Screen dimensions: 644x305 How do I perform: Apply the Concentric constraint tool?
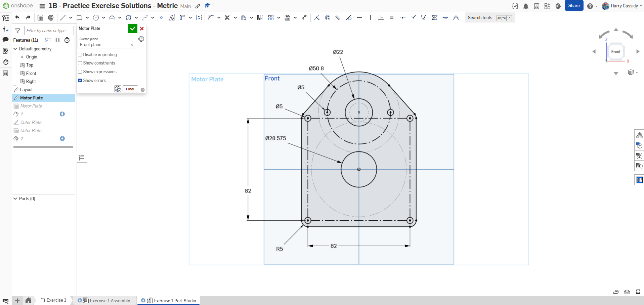pos(328,18)
